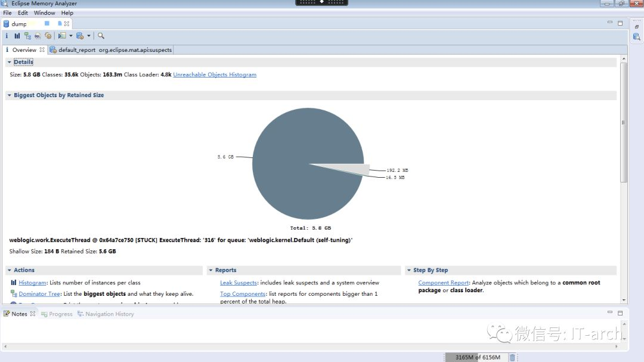This screenshot has height=362, width=644.
Task: Click the Overview scrollbar down arrow
Action: pos(624,301)
